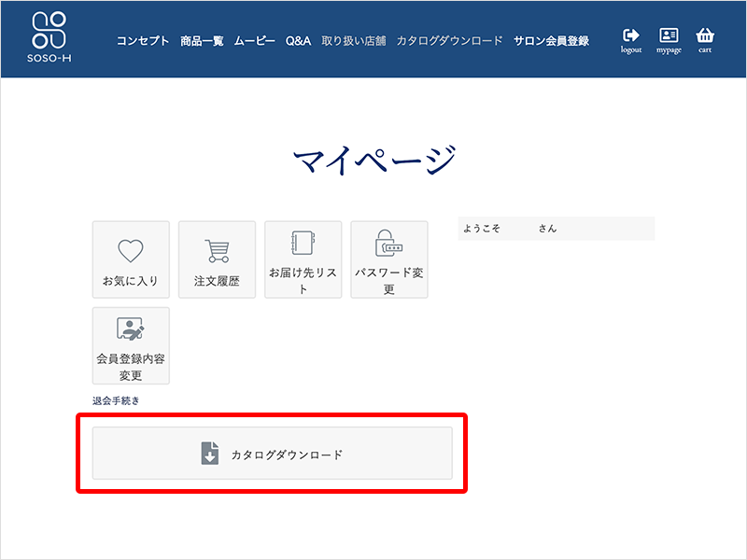Viewport: 747px width, 560px height.
Task: Open the Q&A page from the menu
Action: (297, 40)
